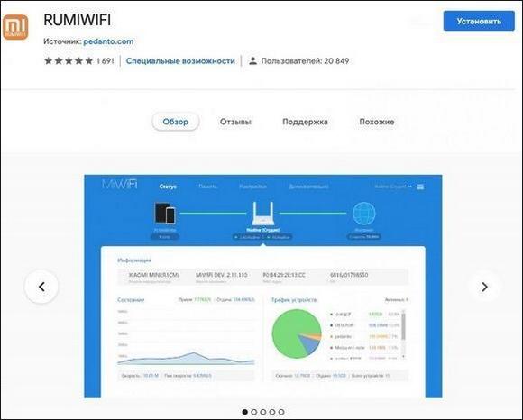Click the RUMIWIFI extension title
The height and width of the screenshot is (420, 523).
coord(77,20)
